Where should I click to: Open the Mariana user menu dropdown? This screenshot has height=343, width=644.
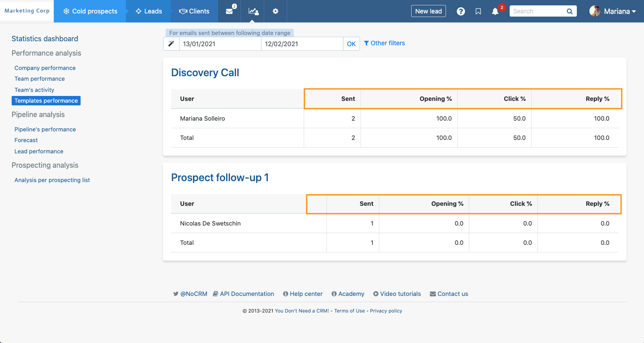click(613, 12)
